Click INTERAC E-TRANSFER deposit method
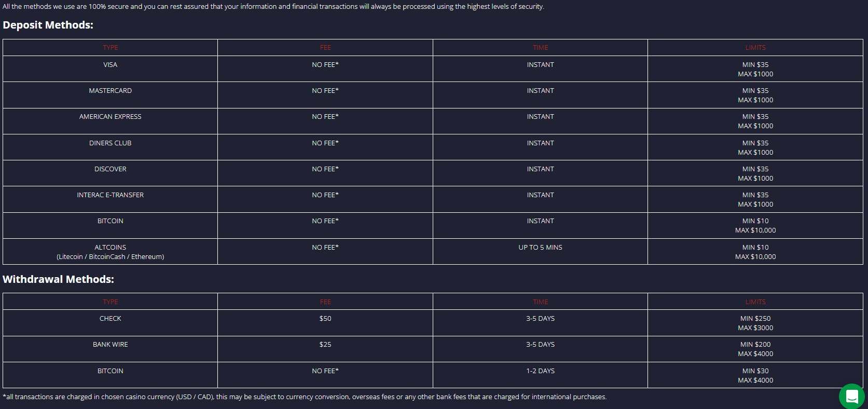The height and width of the screenshot is (409, 868). click(x=110, y=195)
